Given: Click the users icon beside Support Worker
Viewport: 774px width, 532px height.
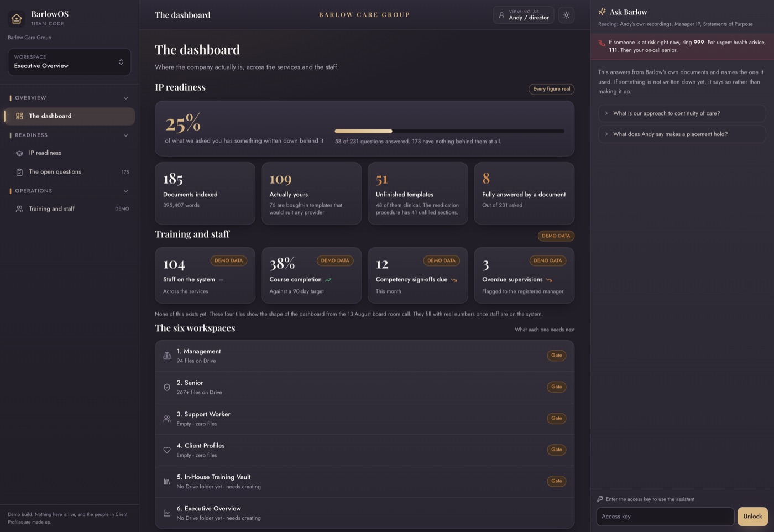Looking at the screenshot, I should coord(167,419).
